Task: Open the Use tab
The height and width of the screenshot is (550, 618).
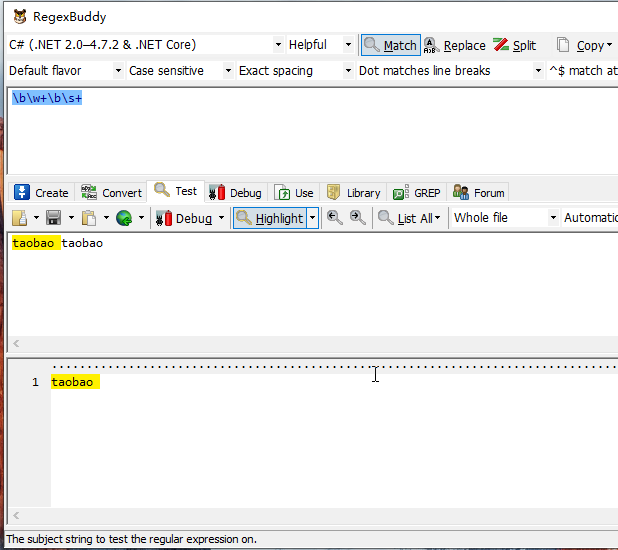Action: click(x=294, y=193)
